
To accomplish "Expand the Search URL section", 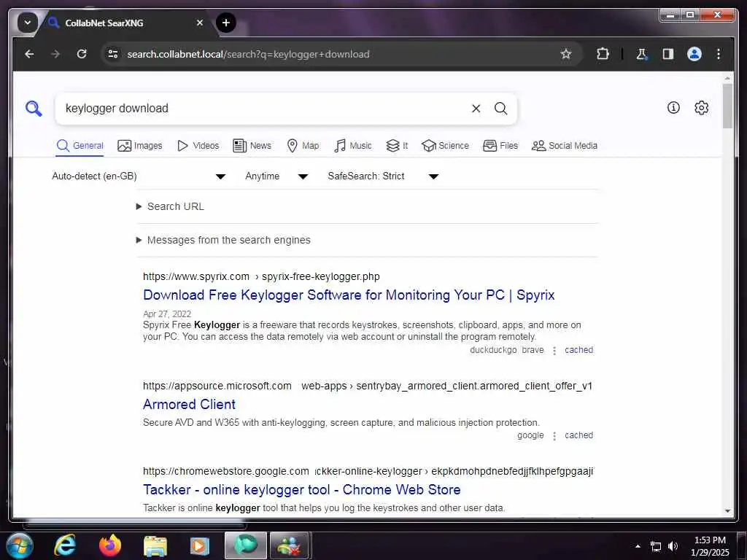I will coord(171,206).
